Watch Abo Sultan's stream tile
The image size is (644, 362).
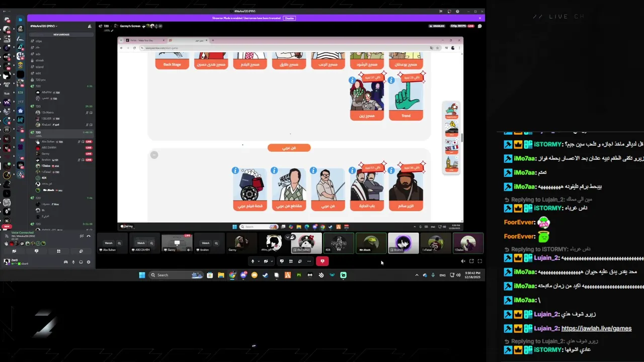tap(108, 243)
